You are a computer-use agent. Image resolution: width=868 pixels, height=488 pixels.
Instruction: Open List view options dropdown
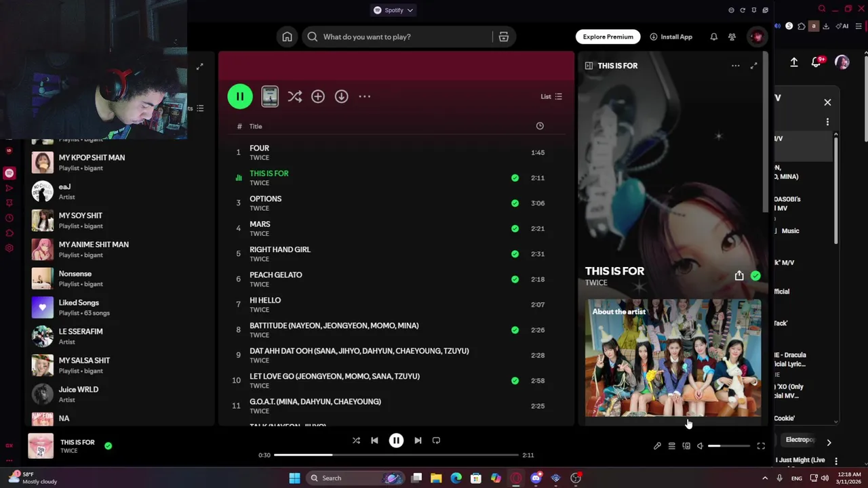click(551, 96)
